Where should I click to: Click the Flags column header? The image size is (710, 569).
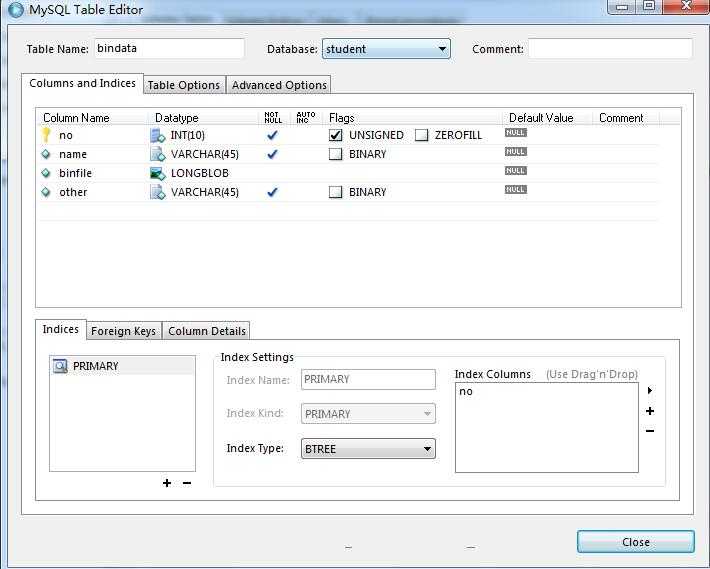pyautogui.click(x=341, y=118)
